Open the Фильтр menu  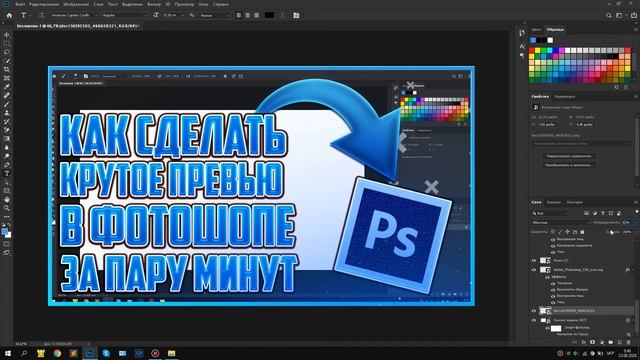pyautogui.click(x=154, y=4)
